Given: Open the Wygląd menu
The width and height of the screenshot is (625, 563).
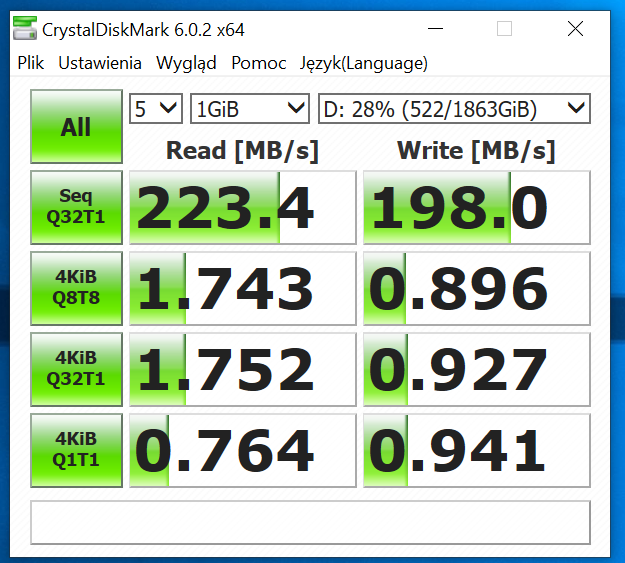Looking at the screenshot, I should (186, 63).
